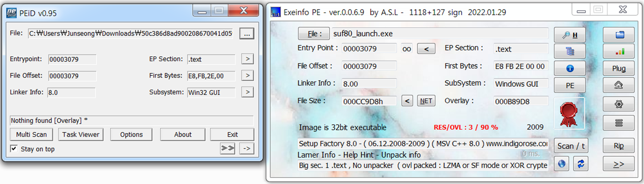Click the Scan / t button
The height and width of the screenshot is (184, 644).
click(x=570, y=146)
